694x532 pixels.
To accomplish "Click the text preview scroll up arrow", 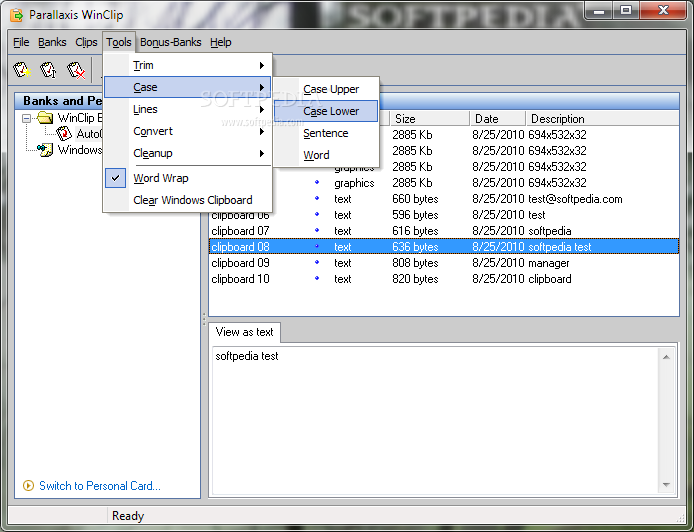I will (x=666, y=357).
